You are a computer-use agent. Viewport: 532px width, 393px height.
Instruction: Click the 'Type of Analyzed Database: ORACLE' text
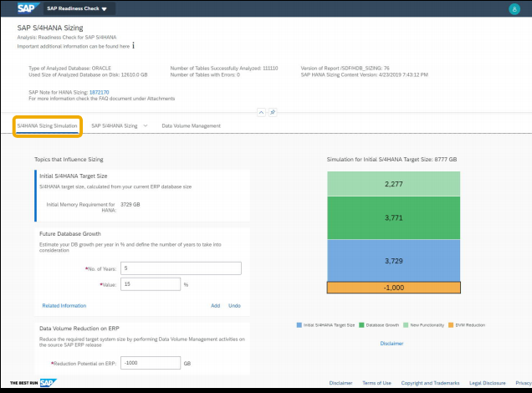(70, 69)
